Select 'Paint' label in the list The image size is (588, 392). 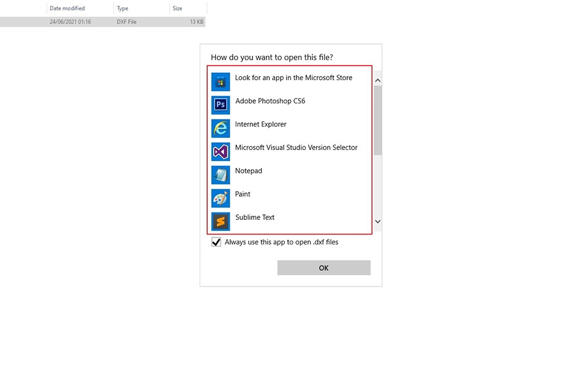coord(243,194)
